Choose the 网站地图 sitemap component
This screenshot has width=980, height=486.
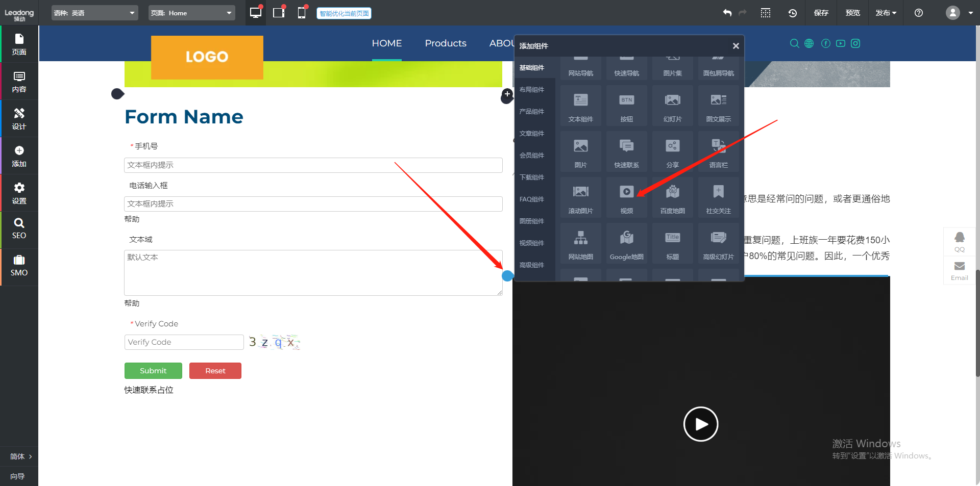(580, 244)
